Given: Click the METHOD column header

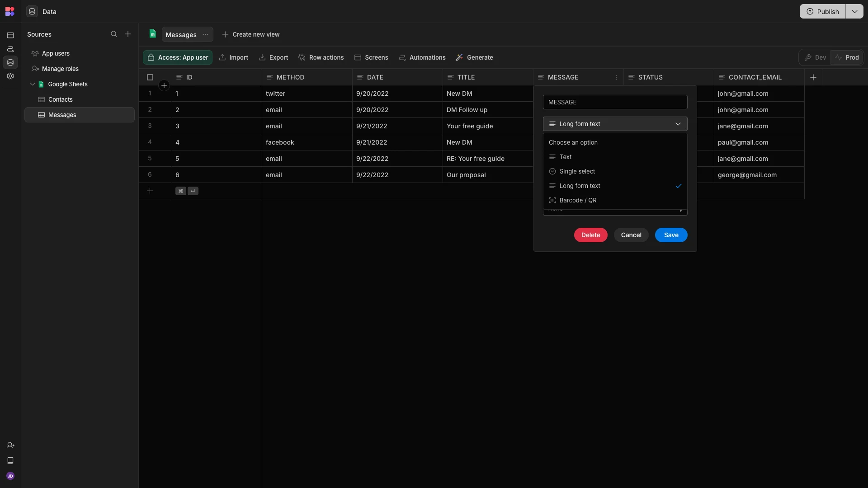Looking at the screenshot, I should tap(307, 77).
